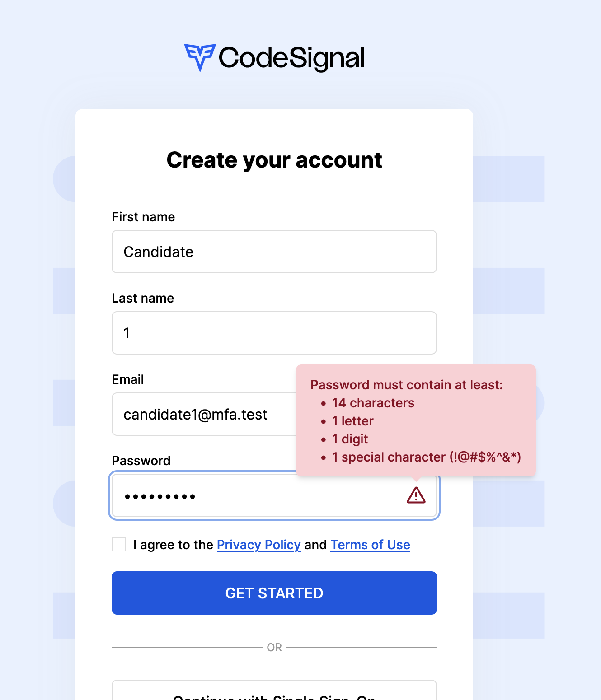
Task: Click the pink password requirements tooltip
Action: (415, 420)
